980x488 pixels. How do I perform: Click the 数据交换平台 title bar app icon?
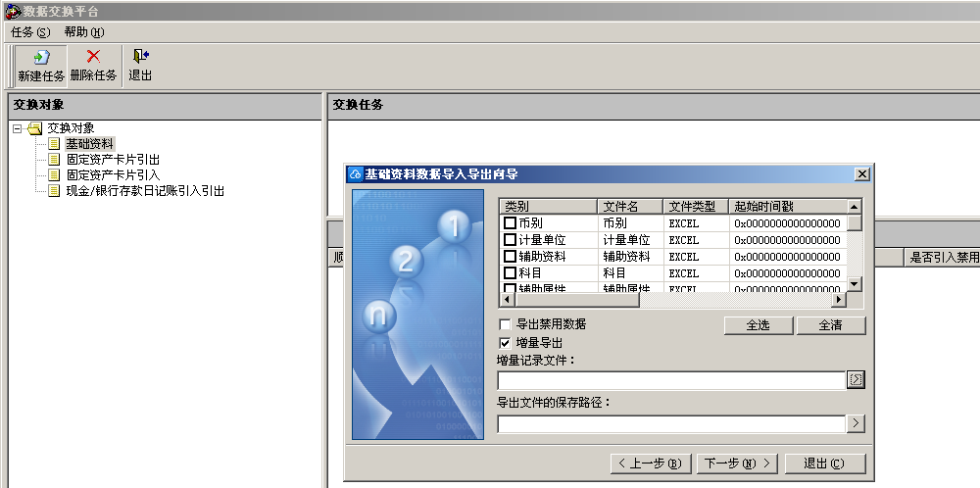(12, 11)
